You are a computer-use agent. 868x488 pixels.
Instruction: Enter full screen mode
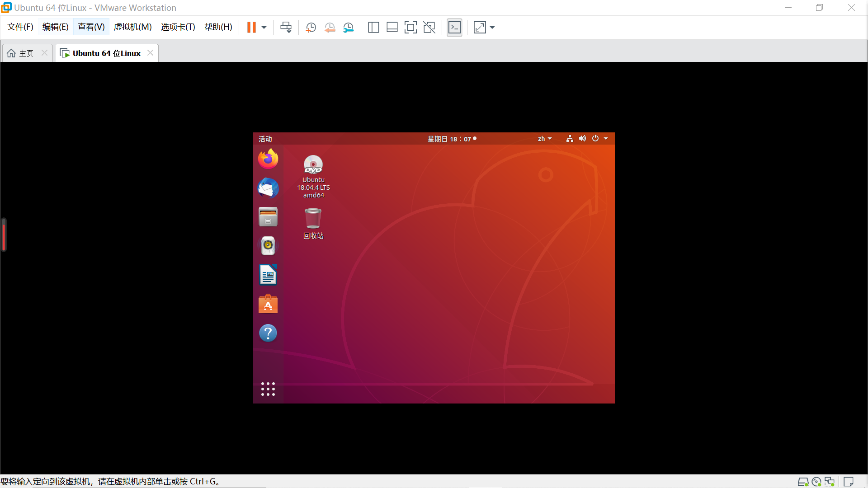pos(410,28)
